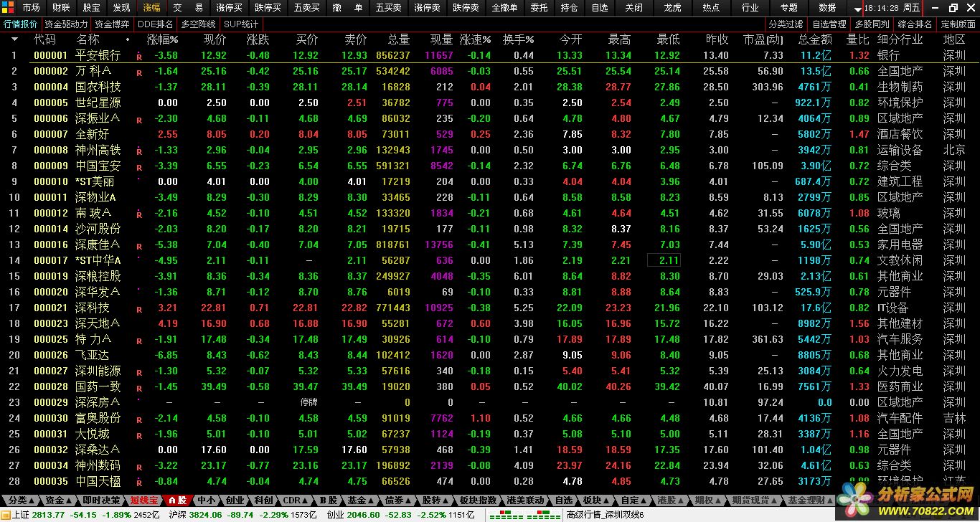Sort by the 总量 column header
This screenshot has height=522, width=980.
tap(398, 39)
